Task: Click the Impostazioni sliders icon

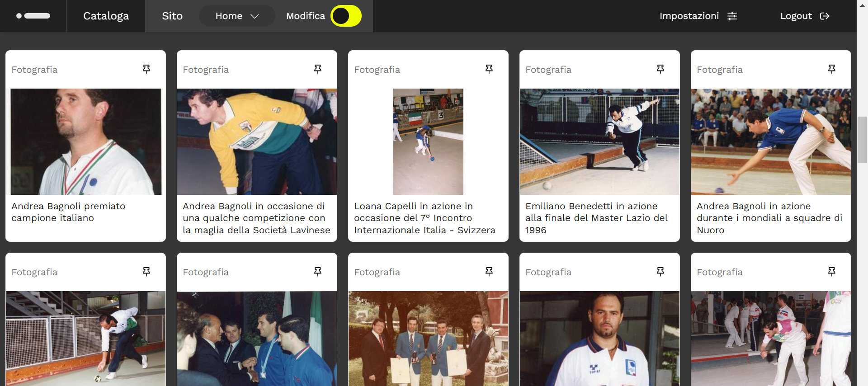Action: 732,16
